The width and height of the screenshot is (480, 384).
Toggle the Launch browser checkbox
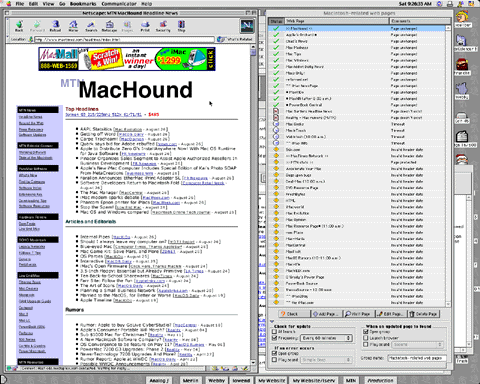point(366,338)
